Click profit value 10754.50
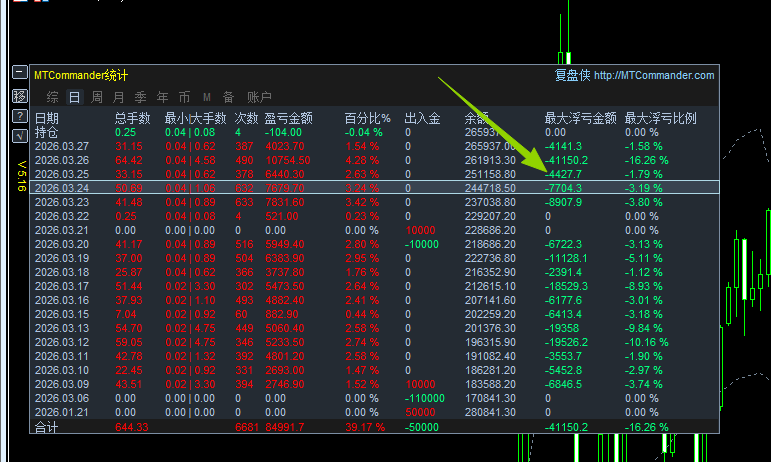 click(288, 160)
